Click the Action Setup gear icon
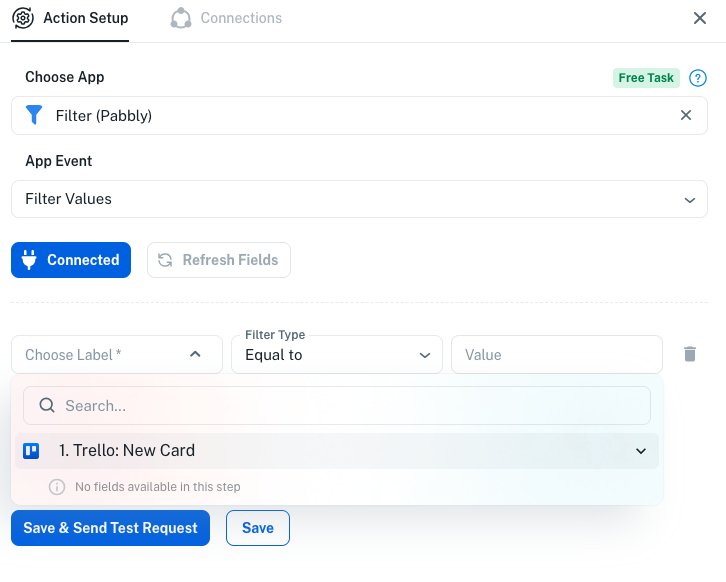The image size is (726, 582). coord(23,18)
